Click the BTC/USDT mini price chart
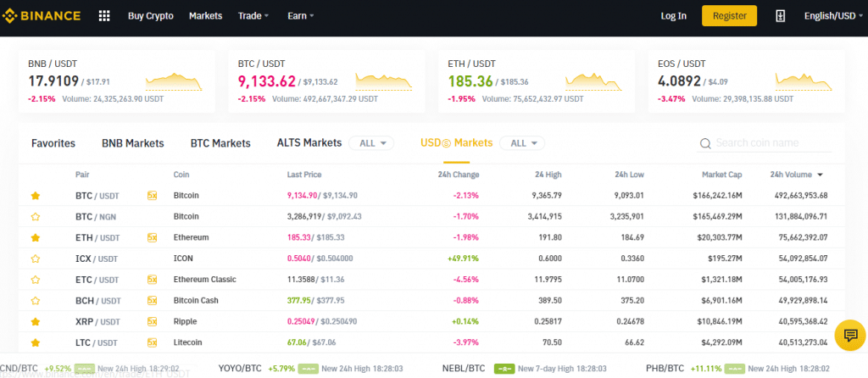Viewport: 868px width, 378px height. pyautogui.click(x=384, y=81)
